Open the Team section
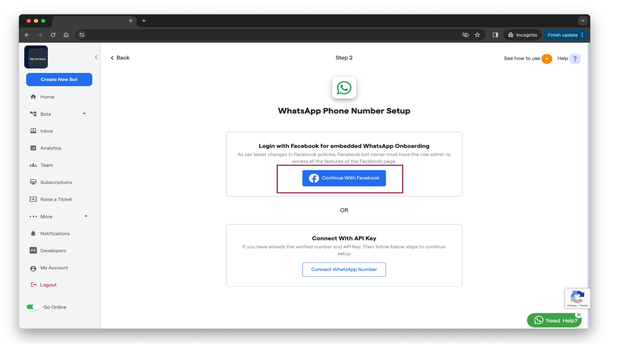This screenshot has height=364, width=629. (47, 165)
